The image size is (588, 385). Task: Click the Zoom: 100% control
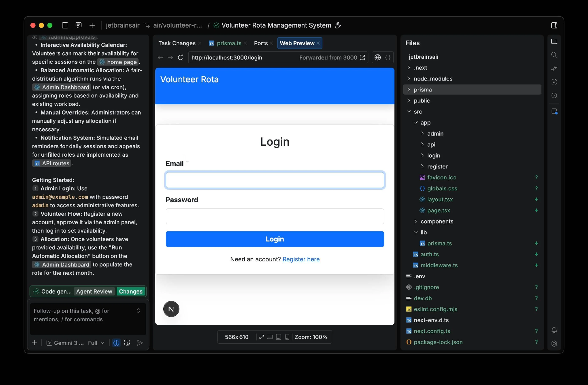click(x=311, y=337)
